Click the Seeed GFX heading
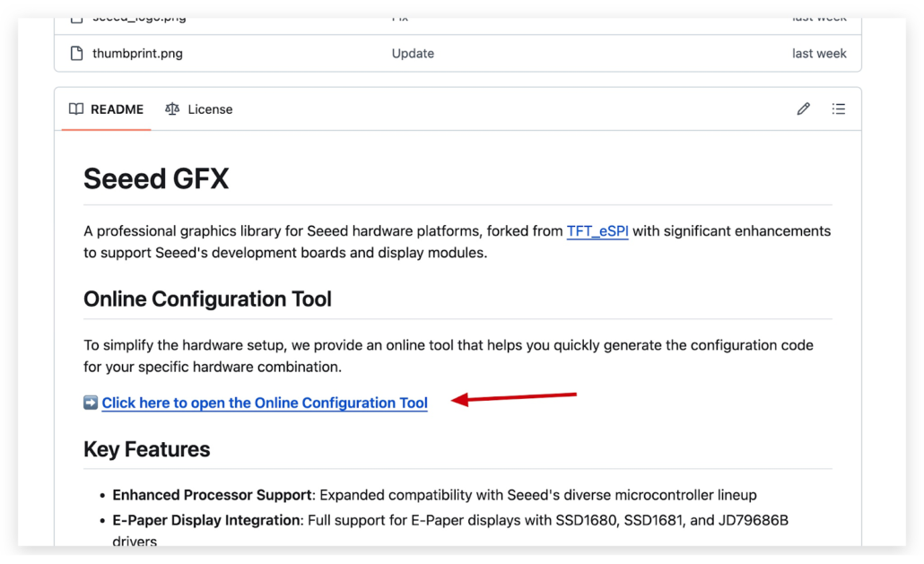This screenshot has width=924, height=564. [x=155, y=178]
